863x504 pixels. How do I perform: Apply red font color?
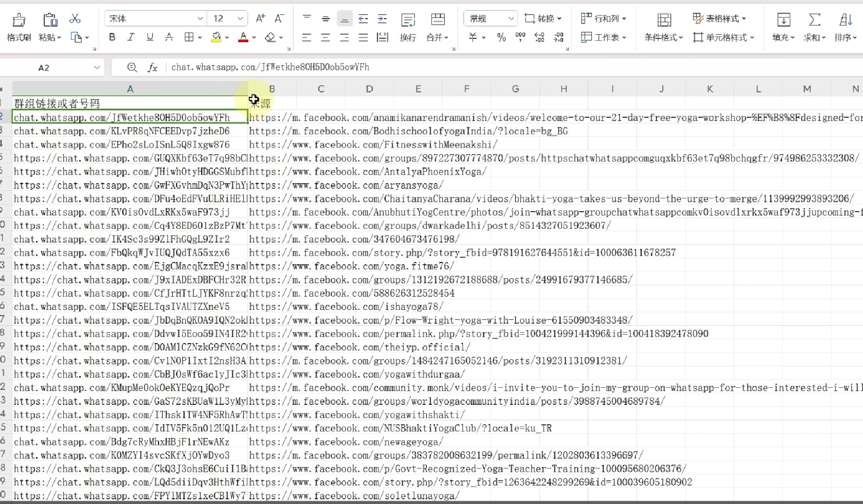coord(243,37)
